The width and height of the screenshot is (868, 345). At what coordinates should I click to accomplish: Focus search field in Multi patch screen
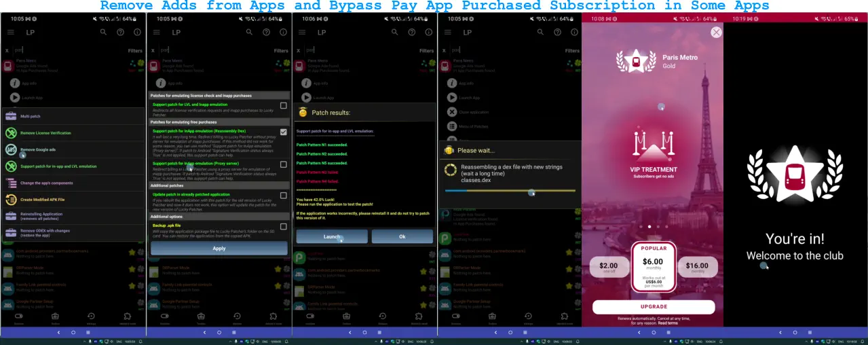click(68, 50)
